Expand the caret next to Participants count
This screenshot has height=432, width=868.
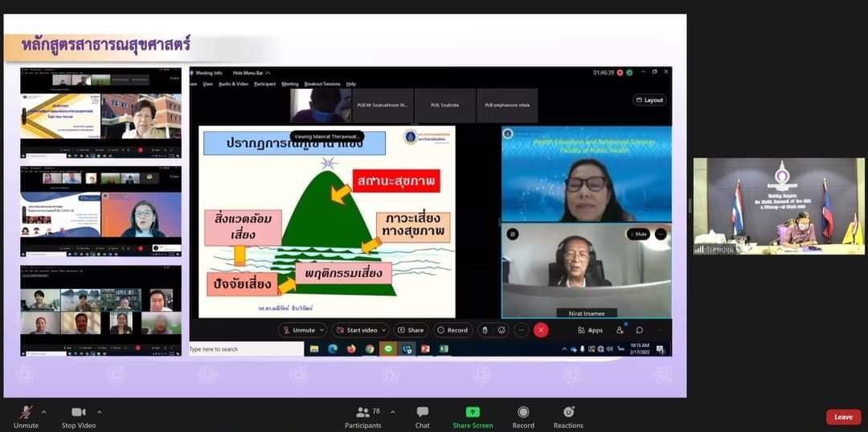(393, 412)
